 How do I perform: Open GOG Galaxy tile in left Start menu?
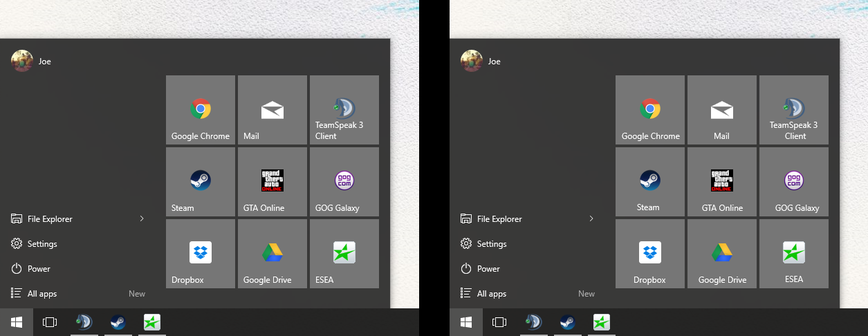point(344,182)
